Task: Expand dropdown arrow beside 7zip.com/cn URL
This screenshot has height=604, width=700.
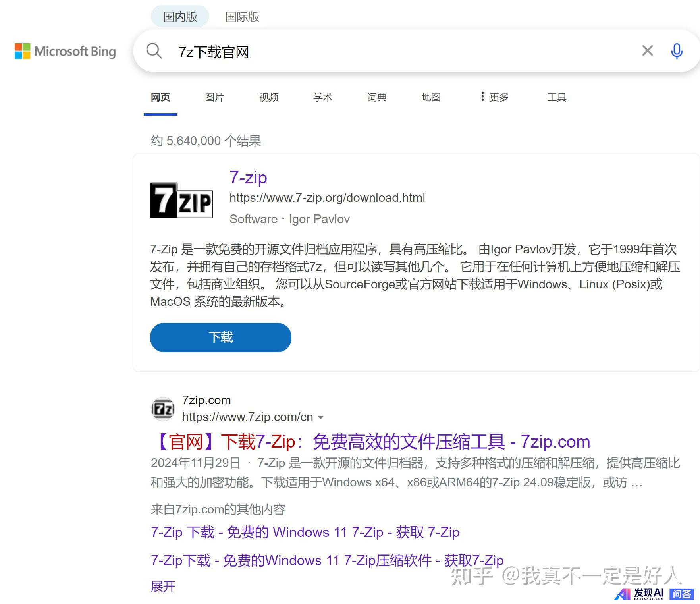Action: point(321,417)
